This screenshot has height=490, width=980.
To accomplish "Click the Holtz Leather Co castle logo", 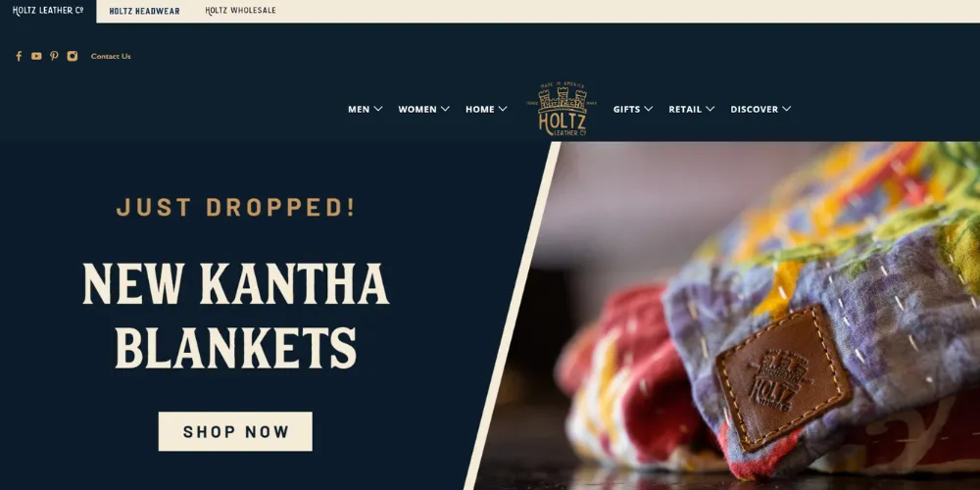I will point(562,109).
